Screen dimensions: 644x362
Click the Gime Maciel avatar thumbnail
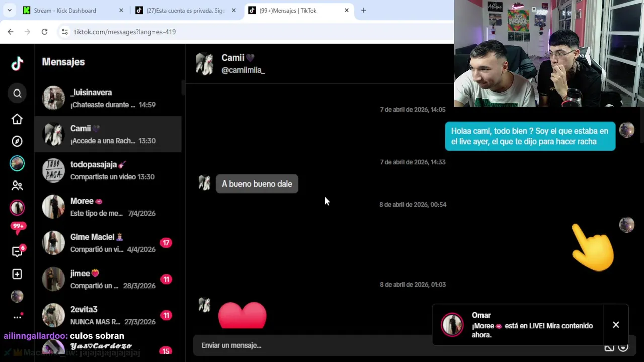point(53,243)
